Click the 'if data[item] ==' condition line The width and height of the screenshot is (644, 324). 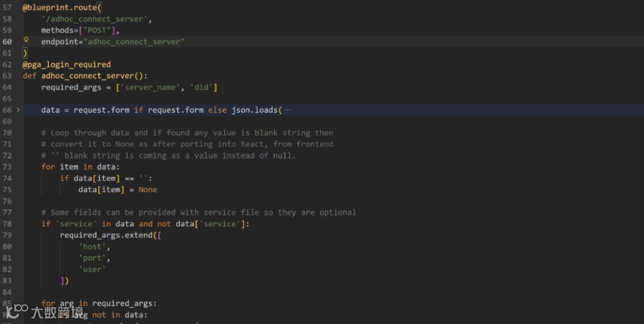click(106, 178)
